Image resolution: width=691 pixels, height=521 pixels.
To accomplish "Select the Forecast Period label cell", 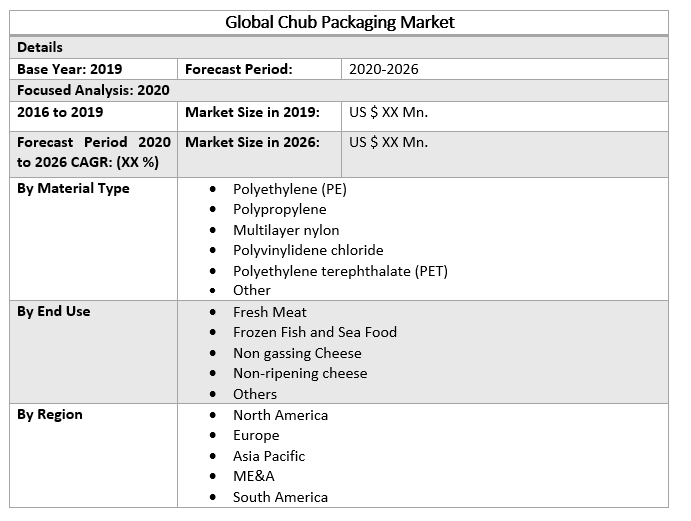I will [238, 69].
